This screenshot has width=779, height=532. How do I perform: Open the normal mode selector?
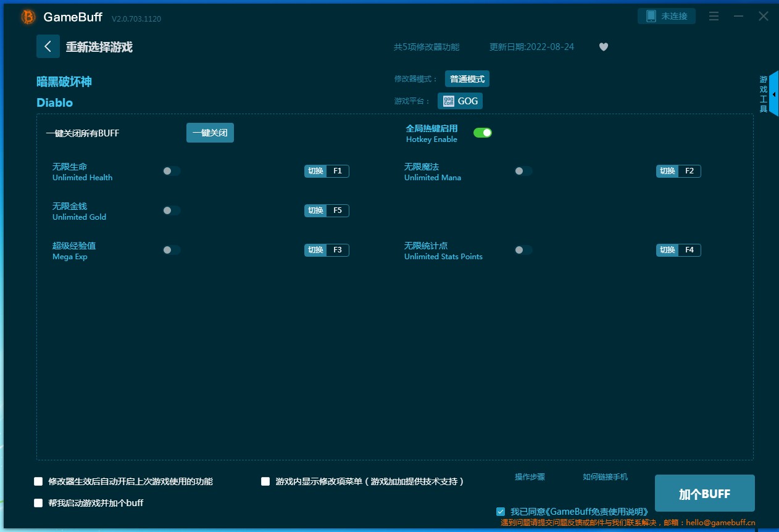coord(467,79)
